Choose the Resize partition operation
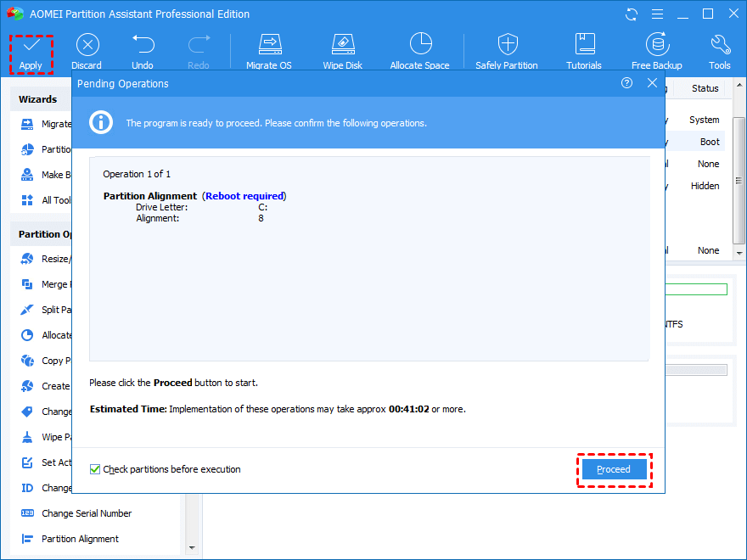747x560 pixels. click(x=46, y=259)
